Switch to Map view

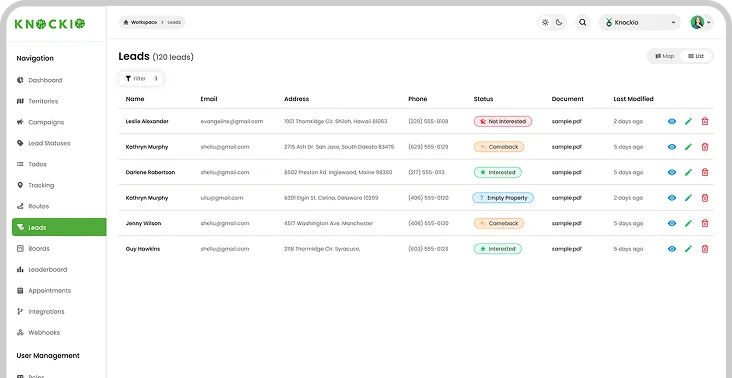tap(665, 56)
